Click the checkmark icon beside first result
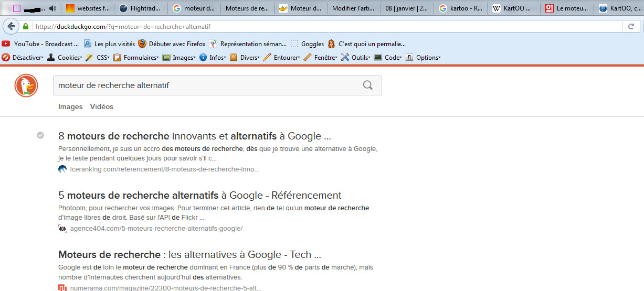Image resolution: width=644 pixels, height=291 pixels. (x=40, y=135)
